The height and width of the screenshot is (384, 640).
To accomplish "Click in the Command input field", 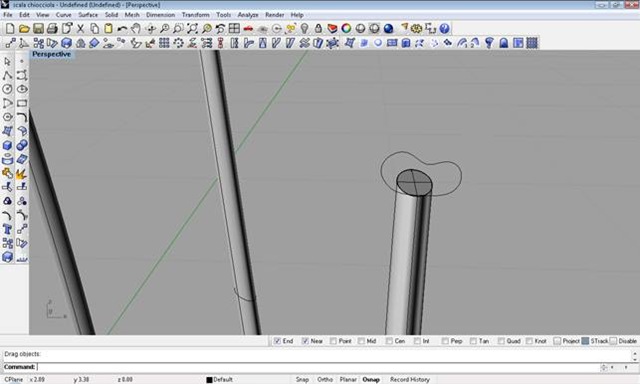I will tap(318, 367).
